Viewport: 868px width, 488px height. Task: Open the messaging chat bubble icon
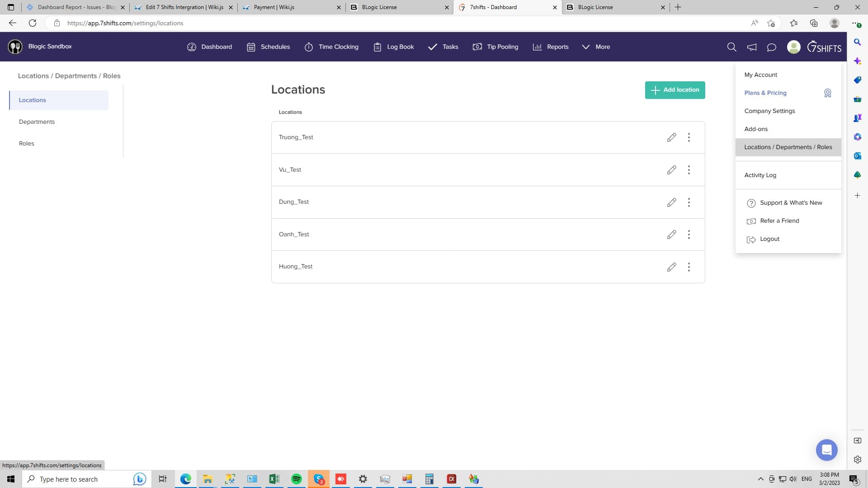coord(771,47)
